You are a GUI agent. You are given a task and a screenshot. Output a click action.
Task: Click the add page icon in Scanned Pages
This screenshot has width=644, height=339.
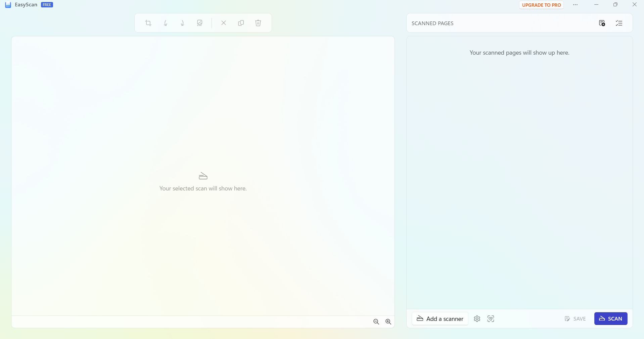point(602,23)
